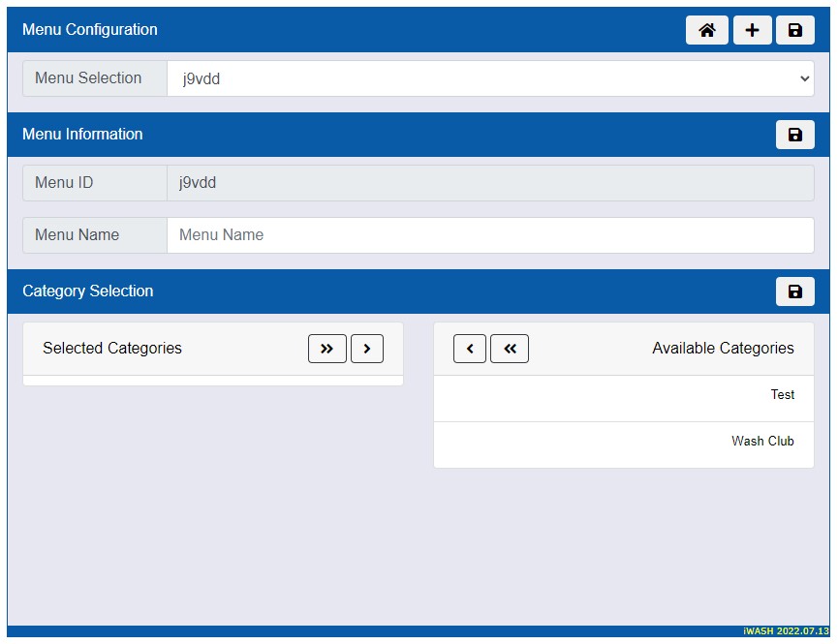Click the Menu Configuration header title
838x644 pixels.
tap(90, 30)
